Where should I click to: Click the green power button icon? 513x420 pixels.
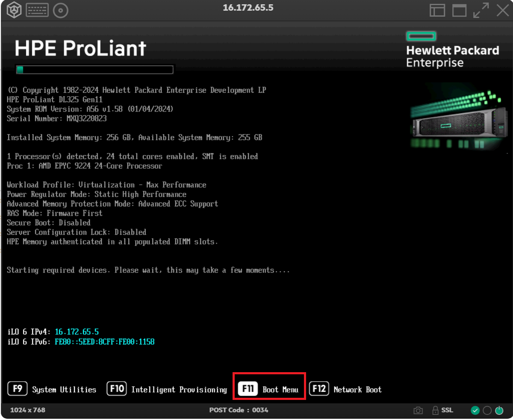click(499, 411)
